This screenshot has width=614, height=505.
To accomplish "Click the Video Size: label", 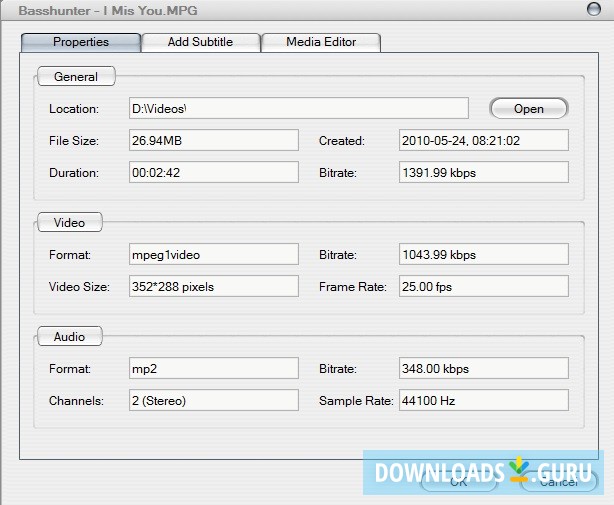I will [x=79, y=287].
